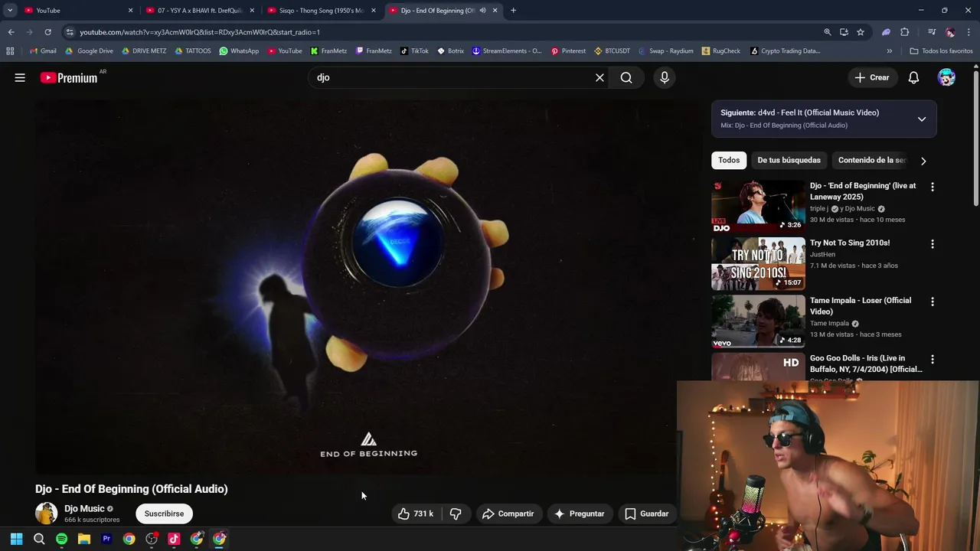This screenshot has width=980, height=551.
Task: Switch to the first YouTube browser tab
Action: (77, 10)
